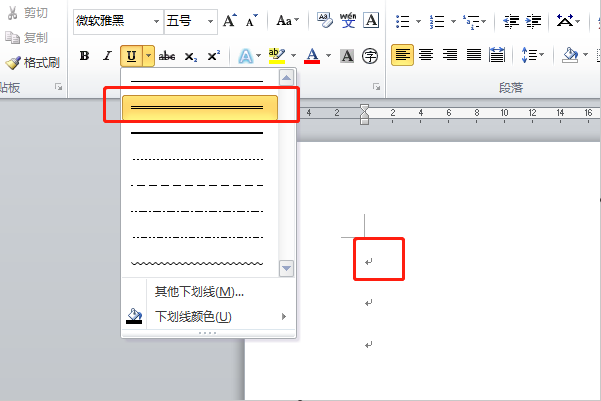Click the Enclose Characters (字) icon
601x401 pixels.
click(370, 56)
